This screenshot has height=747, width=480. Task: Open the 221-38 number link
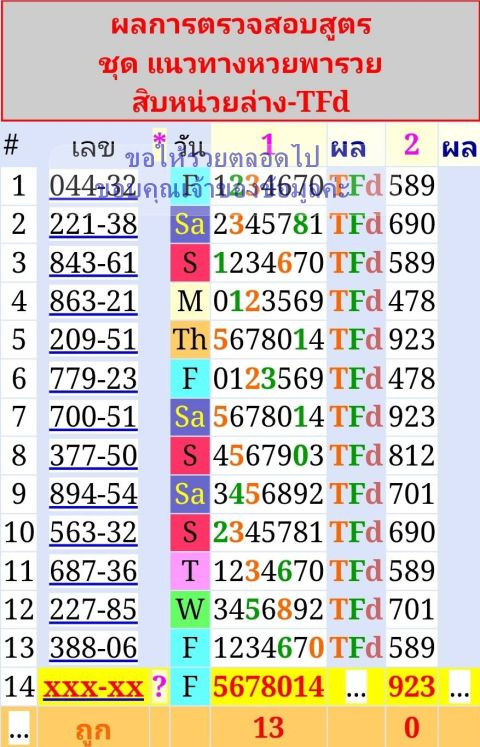click(93, 224)
